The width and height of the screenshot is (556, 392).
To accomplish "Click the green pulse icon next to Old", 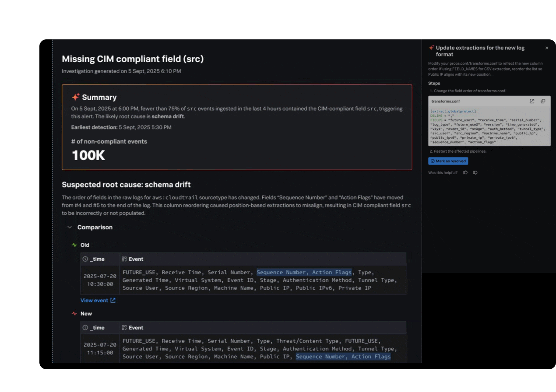I will tap(74, 245).
